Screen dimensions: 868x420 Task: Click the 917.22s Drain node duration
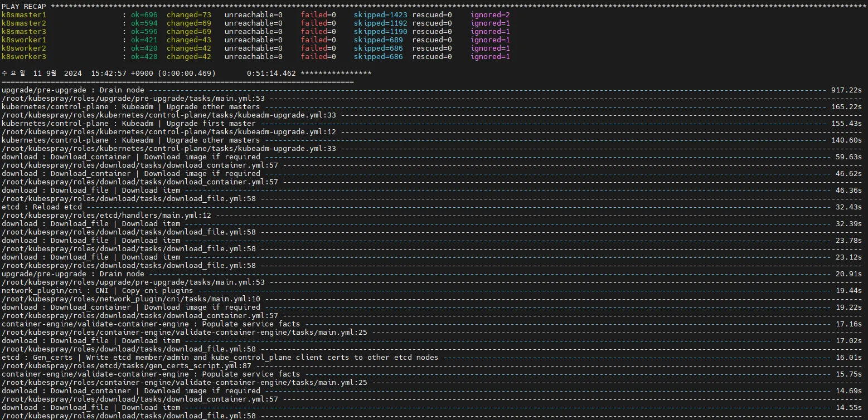846,90
